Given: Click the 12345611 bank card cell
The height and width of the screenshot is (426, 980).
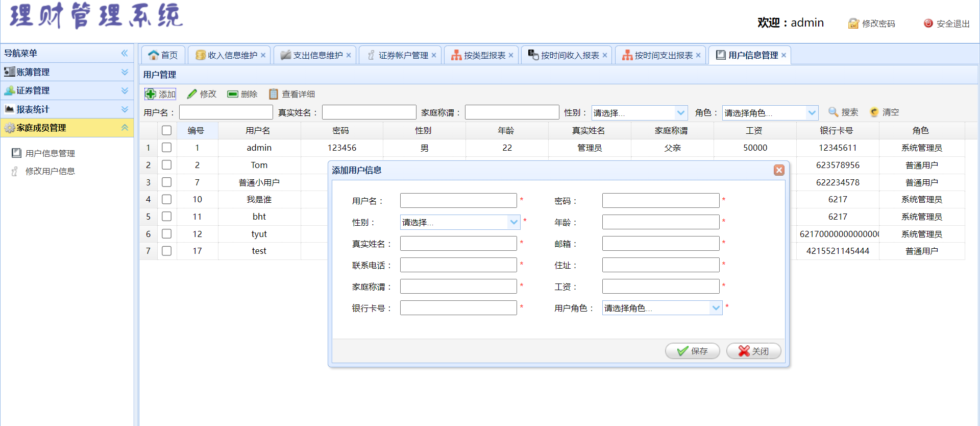Looking at the screenshot, I should tap(837, 148).
